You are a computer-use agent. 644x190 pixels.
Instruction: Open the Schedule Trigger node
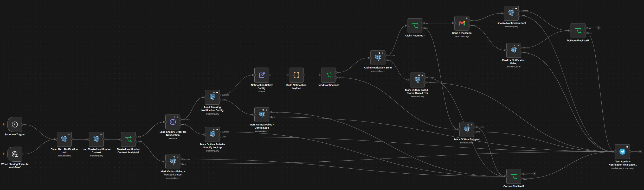15,124
